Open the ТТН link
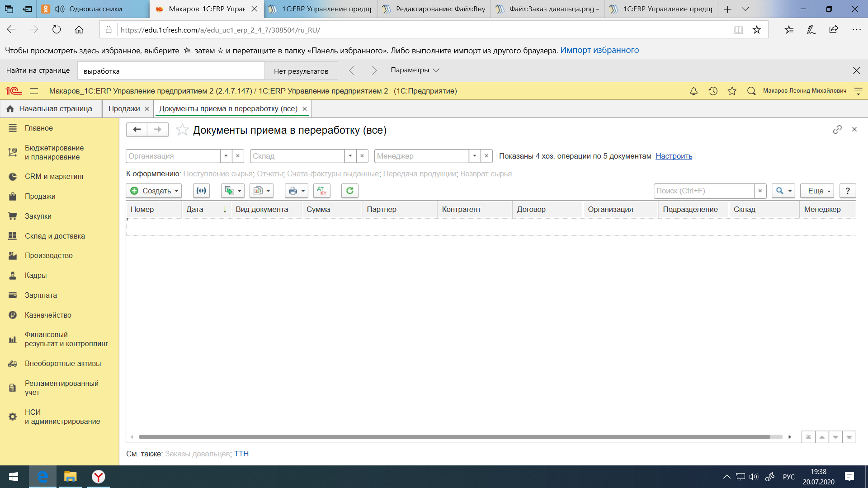The width and height of the screenshot is (868, 488). 241,454
